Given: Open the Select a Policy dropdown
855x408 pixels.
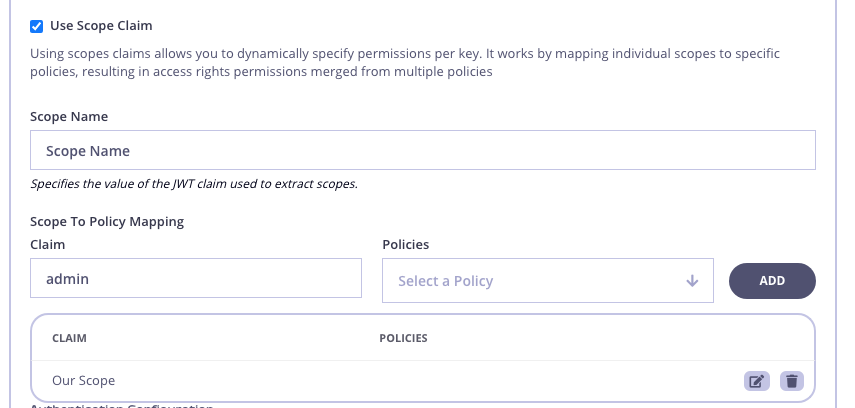Looking at the screenshot, I should (547, 281).
